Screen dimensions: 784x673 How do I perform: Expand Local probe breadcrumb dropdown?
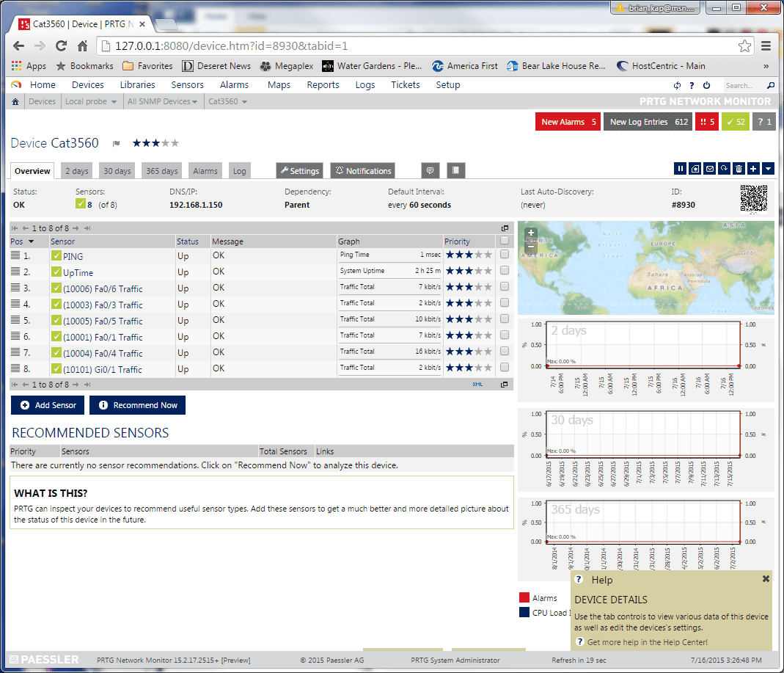[114, 102]
